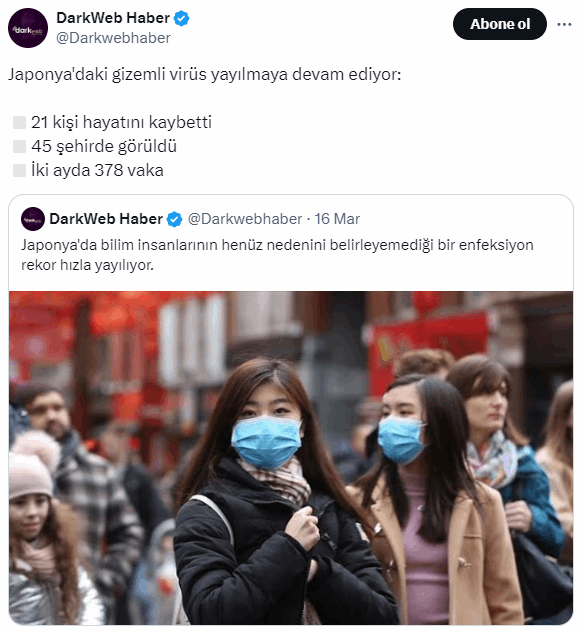Open the 16 Mar timestamp of quoted tweet
Viewport: 581px width, 633px height.
coord(337,219)
